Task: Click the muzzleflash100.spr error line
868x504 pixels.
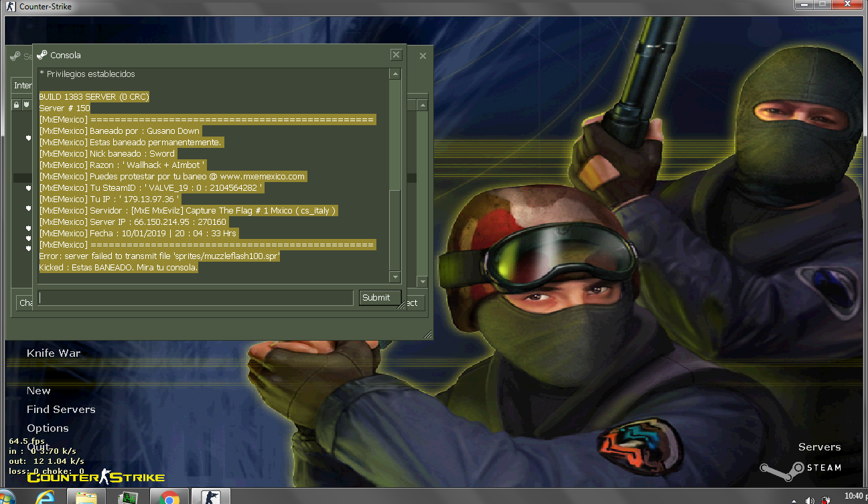Action: click(x=159, y=256)
